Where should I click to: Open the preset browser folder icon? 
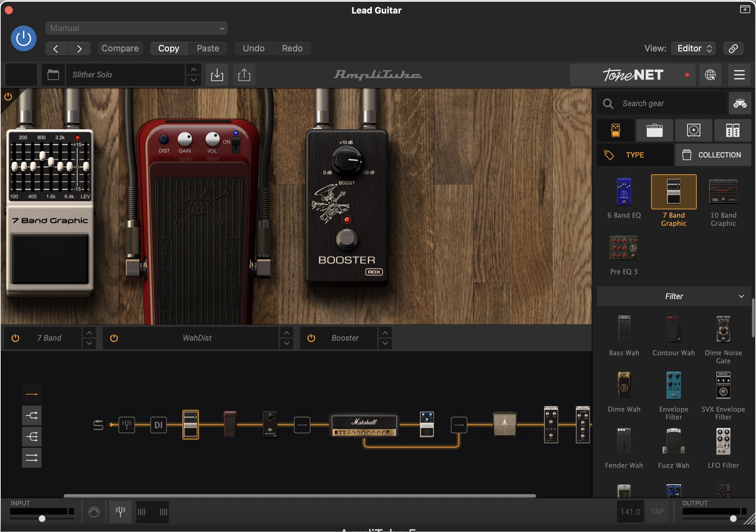point(53,75)
